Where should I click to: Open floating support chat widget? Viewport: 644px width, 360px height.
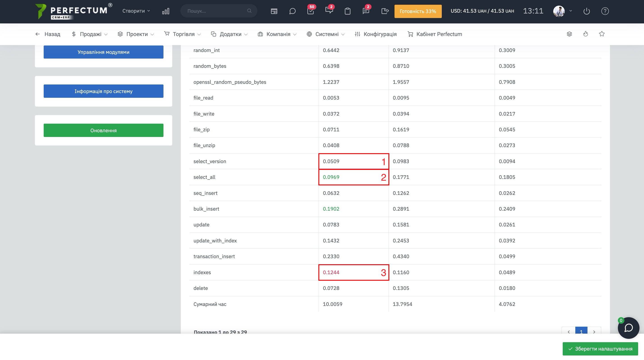[628, 328]
